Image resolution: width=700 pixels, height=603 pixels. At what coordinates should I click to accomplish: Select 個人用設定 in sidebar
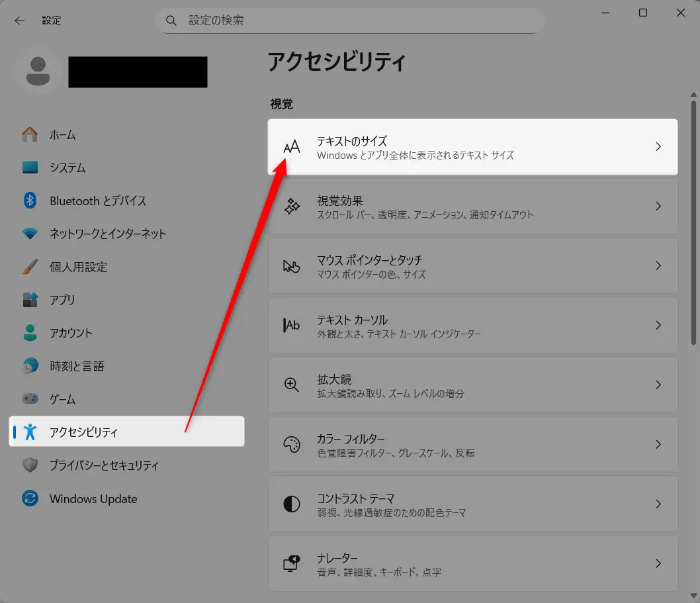(126, 267)
